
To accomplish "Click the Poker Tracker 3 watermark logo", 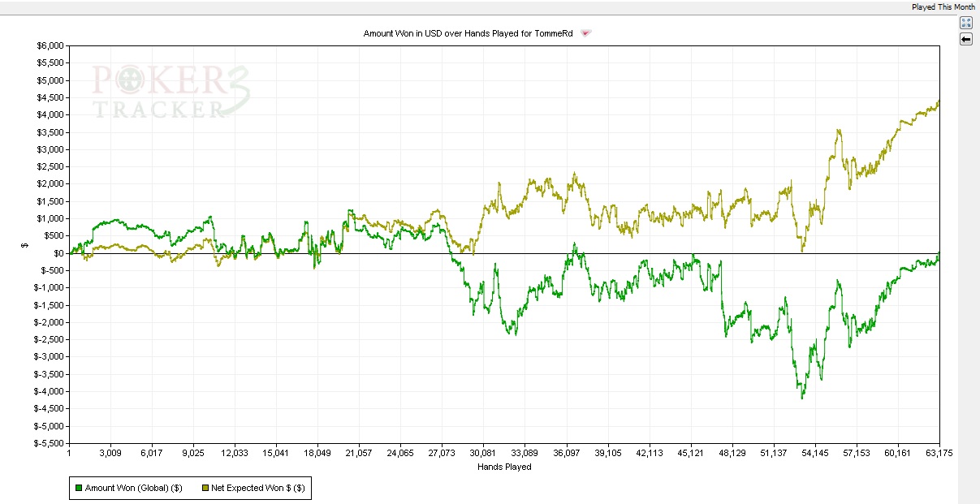I will point(171,92).
